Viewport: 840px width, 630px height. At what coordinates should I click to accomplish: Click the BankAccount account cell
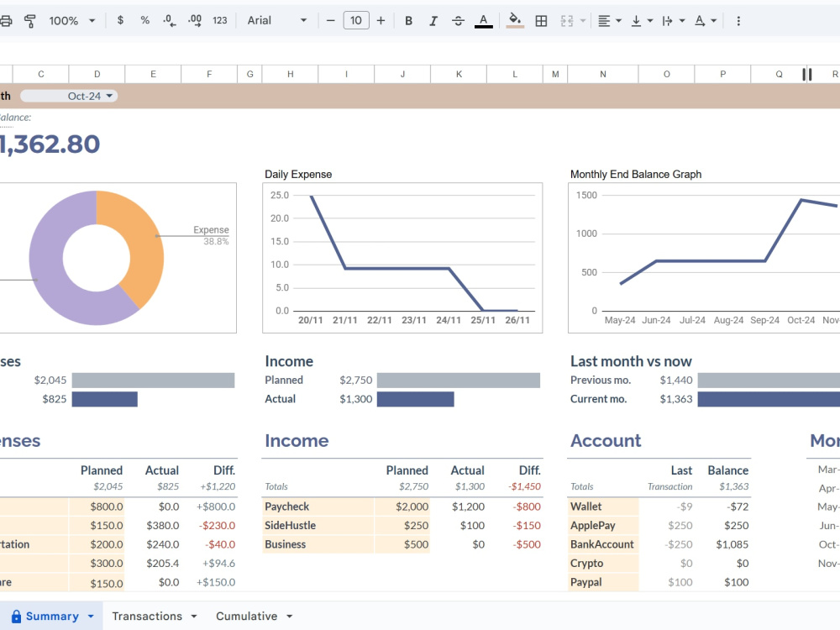603,544
